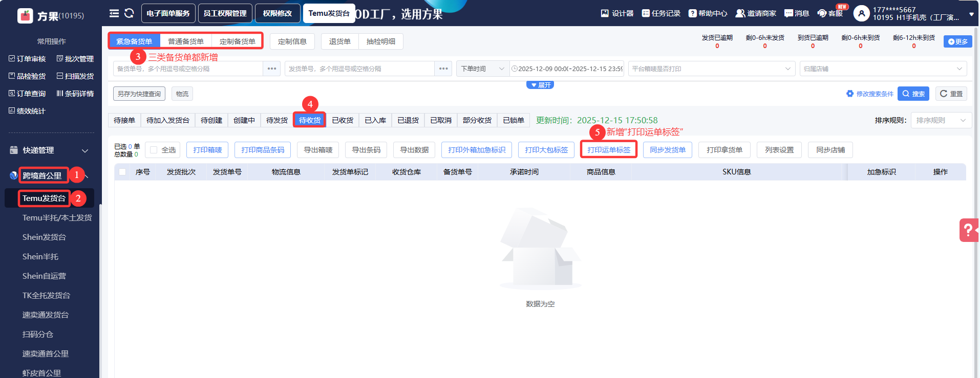Open the 帮助中心 help center icon
Image resolution: width=980 pixels, height=378 pixels.
[x=692, y=13]
